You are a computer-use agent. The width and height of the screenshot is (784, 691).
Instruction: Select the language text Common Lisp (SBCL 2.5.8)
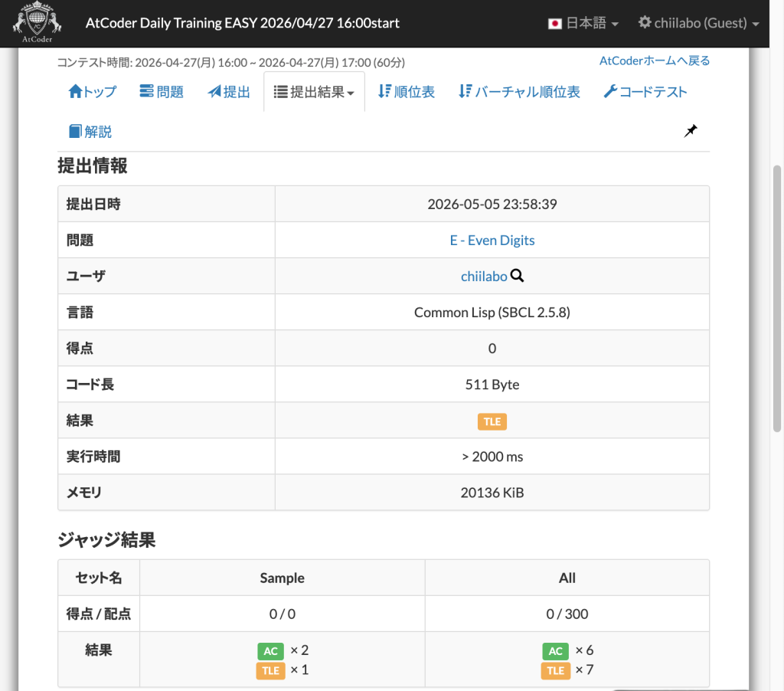[492, 313]
